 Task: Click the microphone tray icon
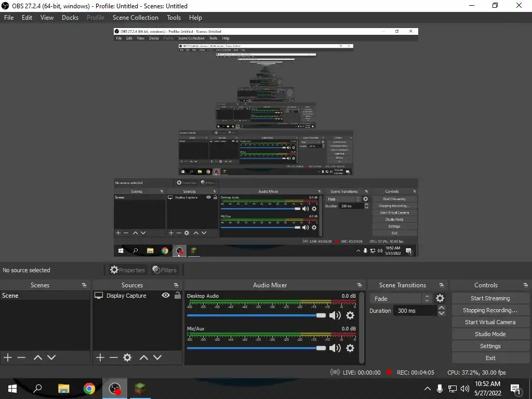point(440,389)
